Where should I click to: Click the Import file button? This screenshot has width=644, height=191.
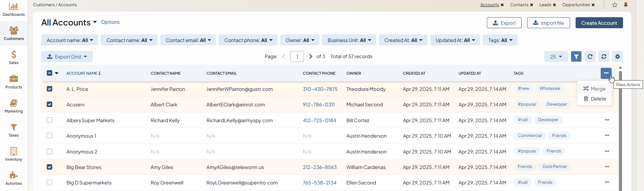coord(548,23)
